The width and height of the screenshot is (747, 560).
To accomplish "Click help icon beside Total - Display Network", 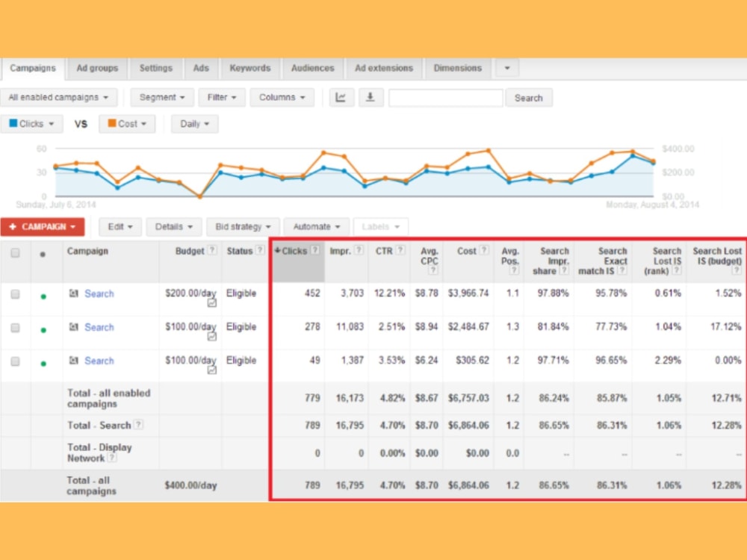I will point(111,458).
